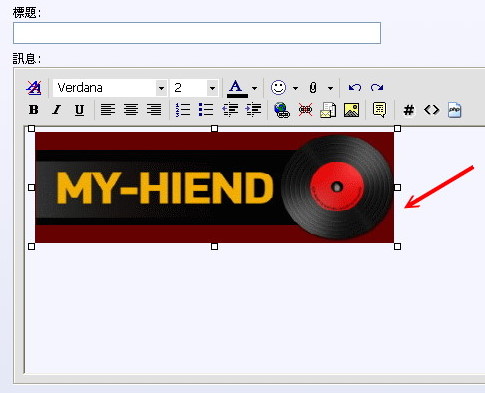Insert a hyperlink with globe icon
Screen dimensions: 485x393
pyautogui.click(x=282, y=110)
